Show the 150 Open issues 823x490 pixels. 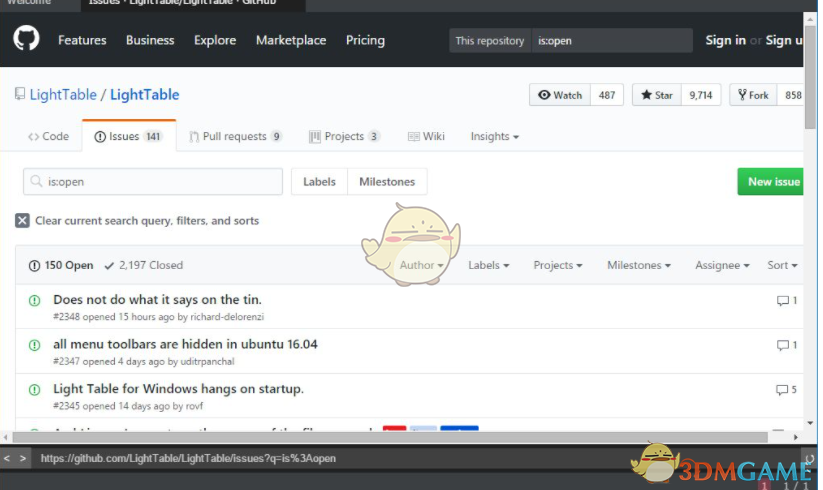point(61,265)
